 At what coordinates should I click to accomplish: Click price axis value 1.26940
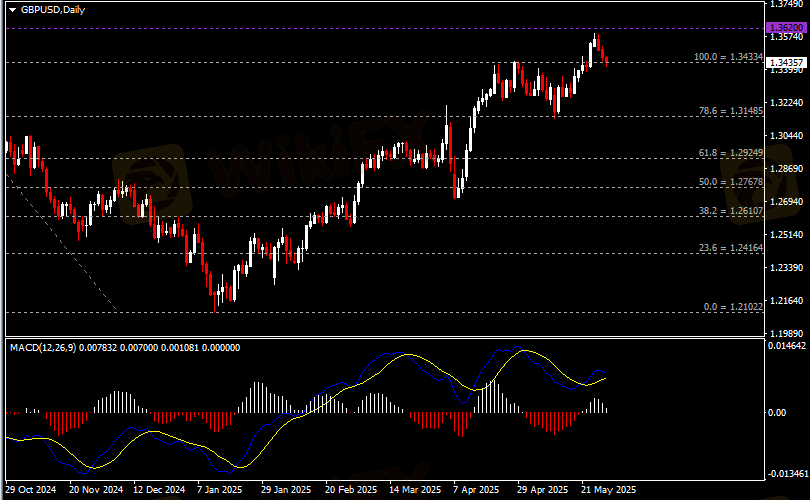[787, 202]
